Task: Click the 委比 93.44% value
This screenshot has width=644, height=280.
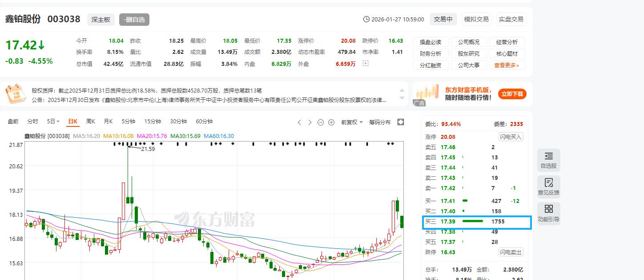Action: coord(451,124)
